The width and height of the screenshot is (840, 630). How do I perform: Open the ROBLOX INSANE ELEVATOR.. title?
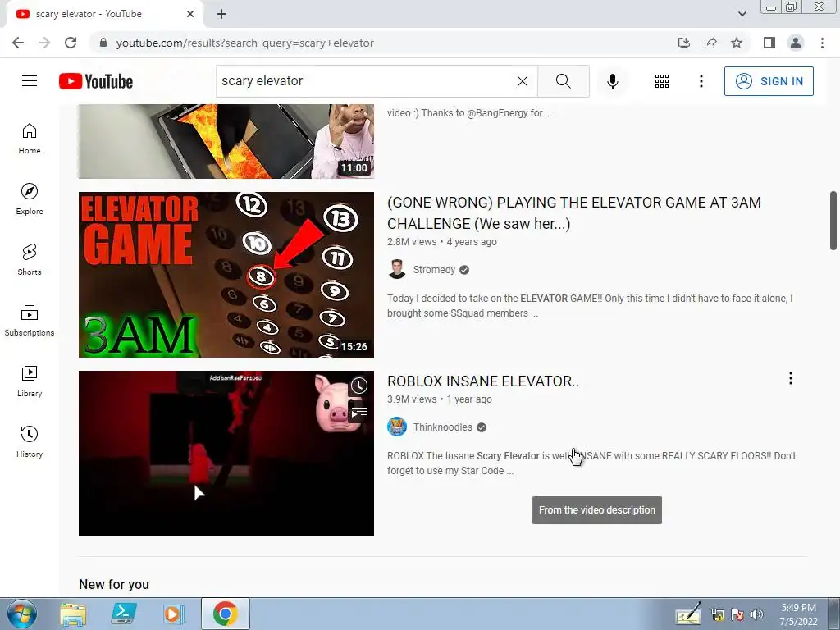[483, 381]
